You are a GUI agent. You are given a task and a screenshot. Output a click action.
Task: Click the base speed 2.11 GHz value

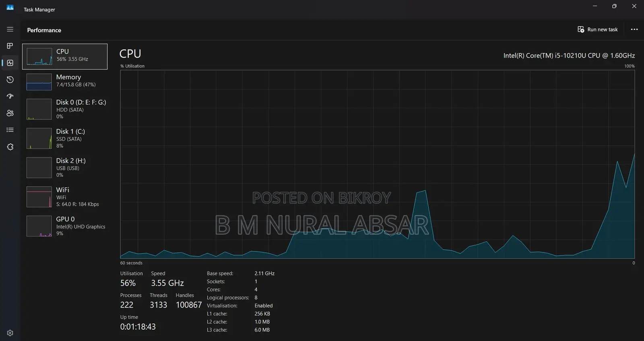264,273
